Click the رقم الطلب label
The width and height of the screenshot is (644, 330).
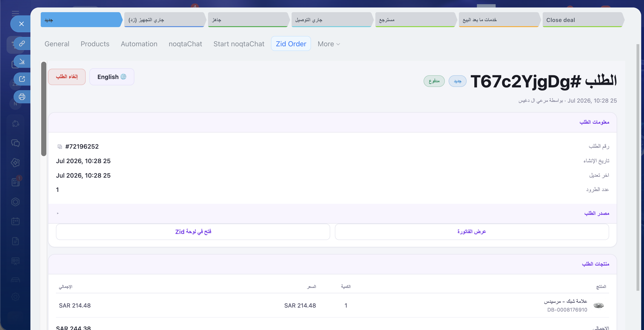pyautogui.click(x=599, y=146)
